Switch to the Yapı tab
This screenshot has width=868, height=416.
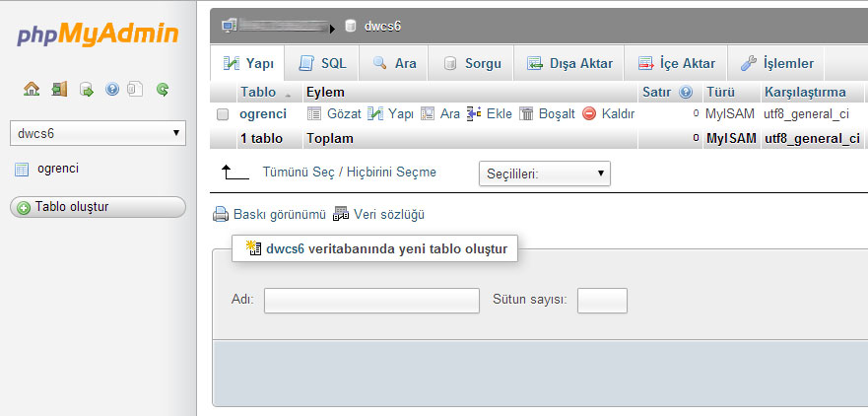pyautogui.click(x=248, y=64)
